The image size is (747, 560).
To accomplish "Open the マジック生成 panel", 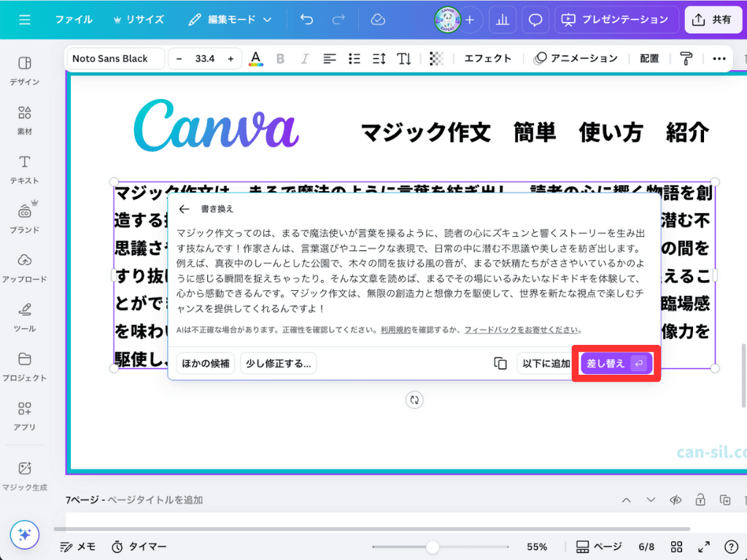I will pos(25,475).
